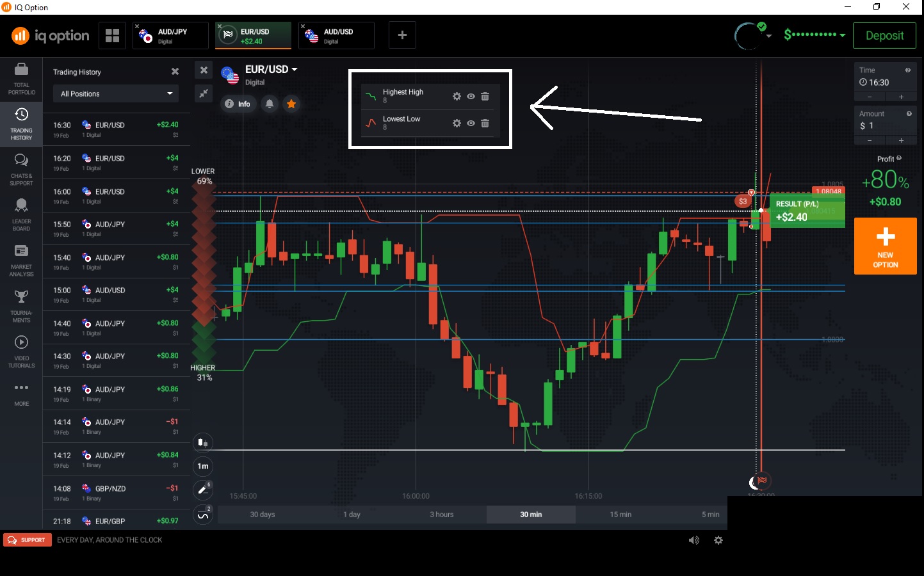Click the Deposit button
Viewport: 924px width, 576px height.
coord(884,36)
